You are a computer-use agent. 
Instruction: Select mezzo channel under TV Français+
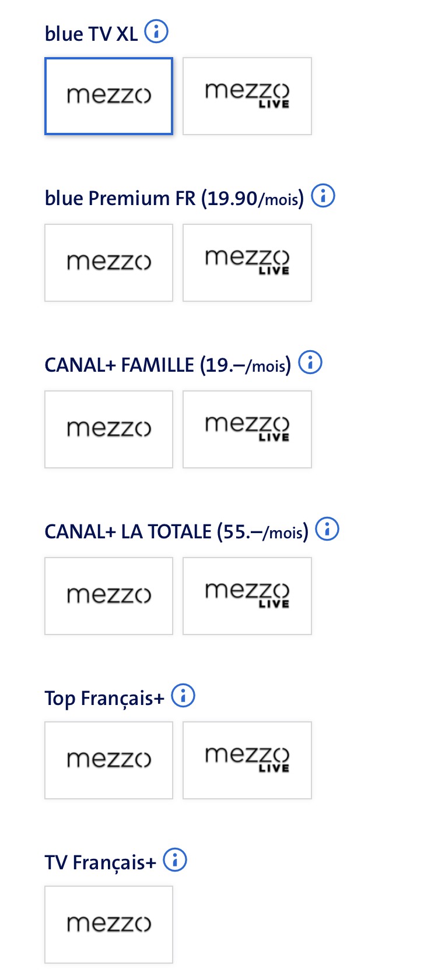109,925
